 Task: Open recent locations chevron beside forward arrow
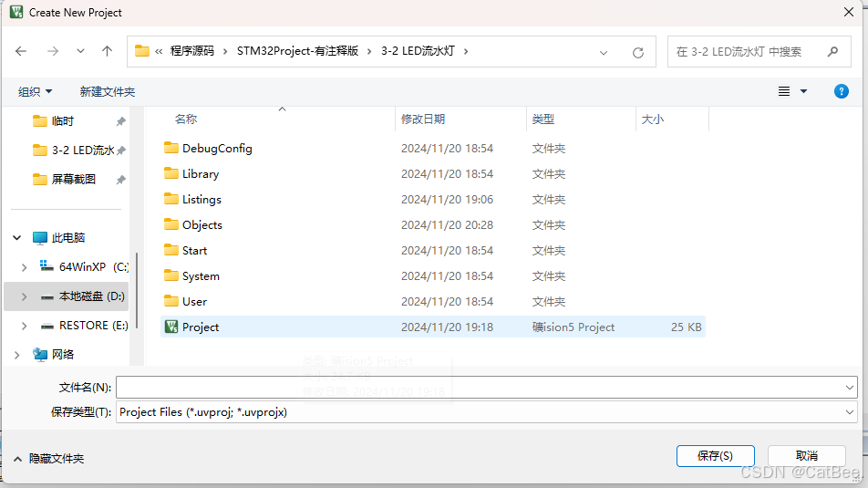coord(81,51)
